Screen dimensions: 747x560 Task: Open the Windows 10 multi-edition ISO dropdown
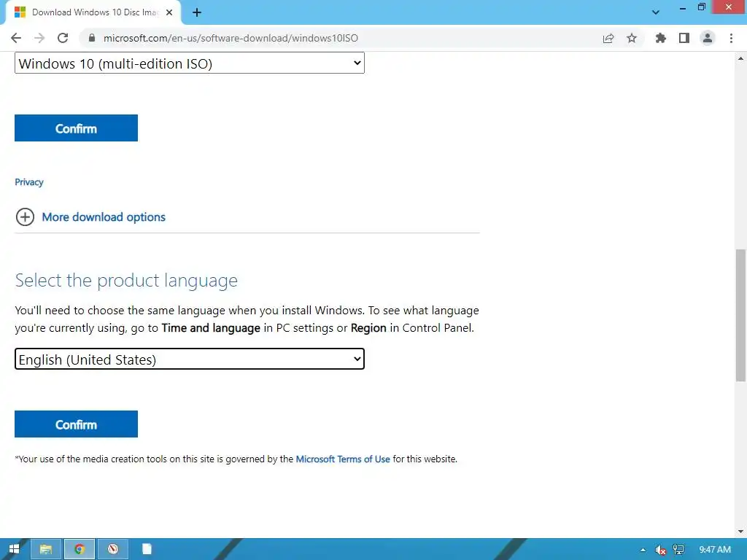pos(190,63)
